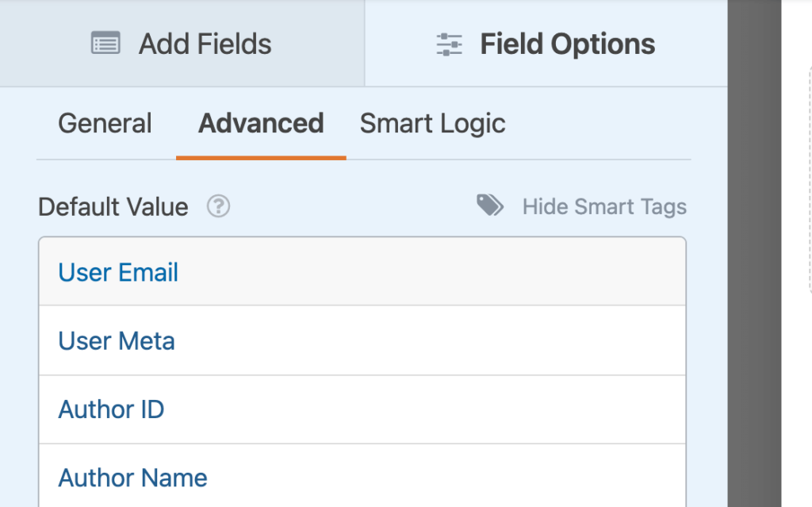Screen dimensions: 812x507
Task: Insert the User Email smart tag
Action: pyautogui.click(x=117, y=271)
